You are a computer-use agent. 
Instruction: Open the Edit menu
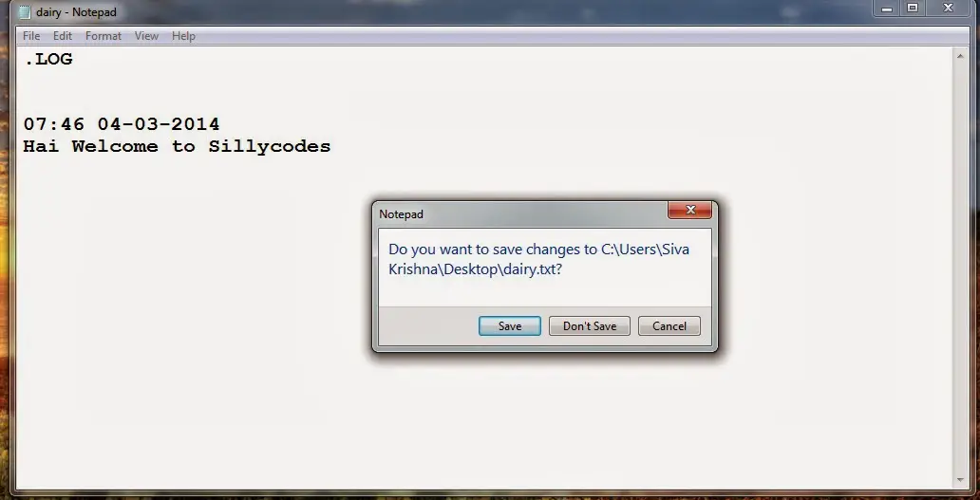click(63, 36)
